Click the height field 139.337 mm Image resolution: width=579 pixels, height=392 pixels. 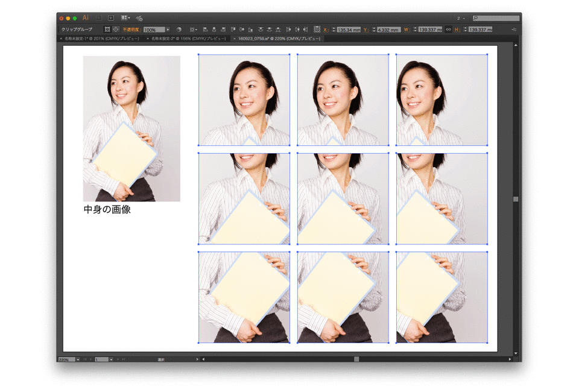(480, 30)
